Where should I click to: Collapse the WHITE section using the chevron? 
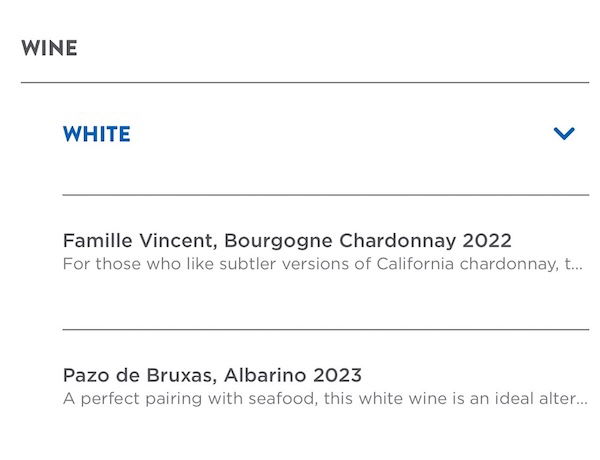[564, 133]
